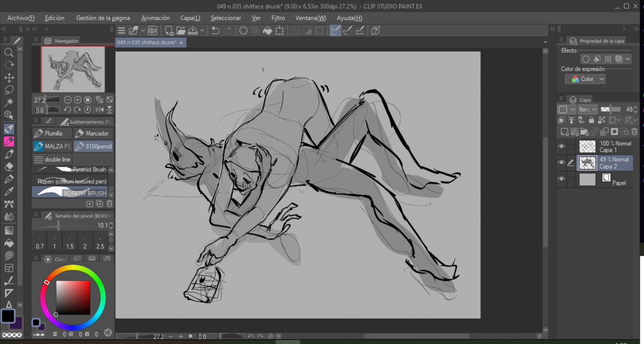This screenshot has height=344, width=644.
Task: Hide Papel layer with eye icon
Action: tap(561, 179)
